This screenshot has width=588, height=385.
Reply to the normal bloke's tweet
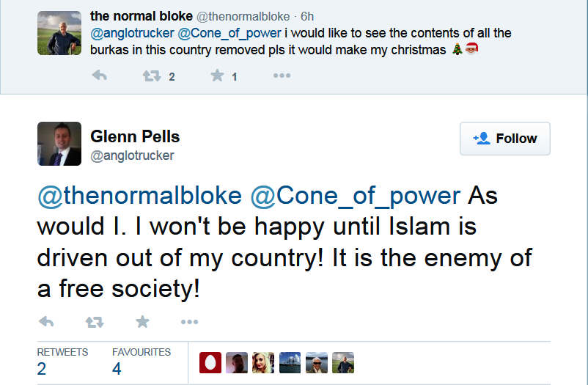point(100,76)
